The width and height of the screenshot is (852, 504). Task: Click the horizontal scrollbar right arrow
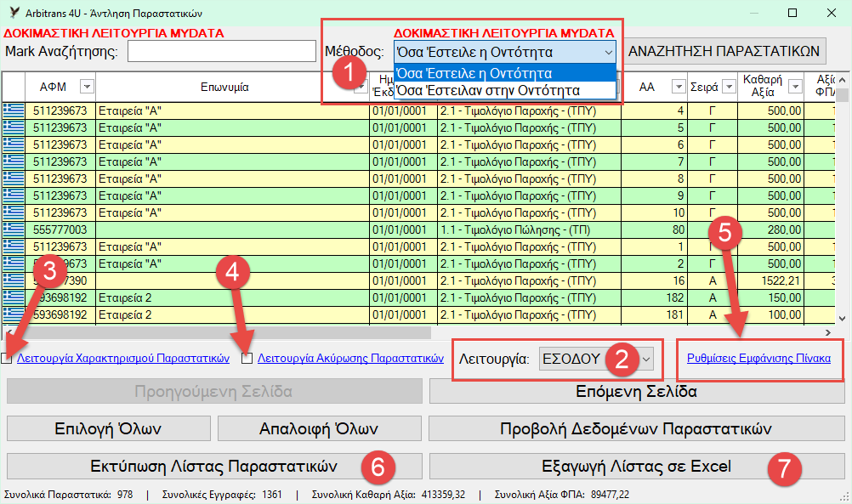click(828, 332)
